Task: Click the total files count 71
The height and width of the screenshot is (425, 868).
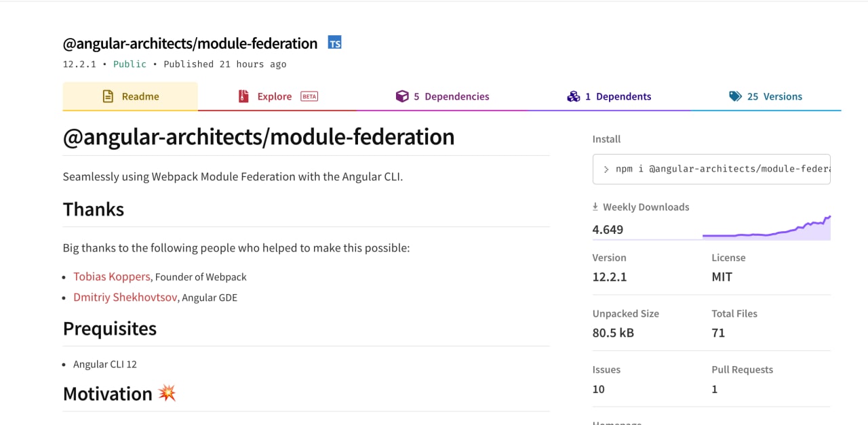Action: [x=718, y=333]
